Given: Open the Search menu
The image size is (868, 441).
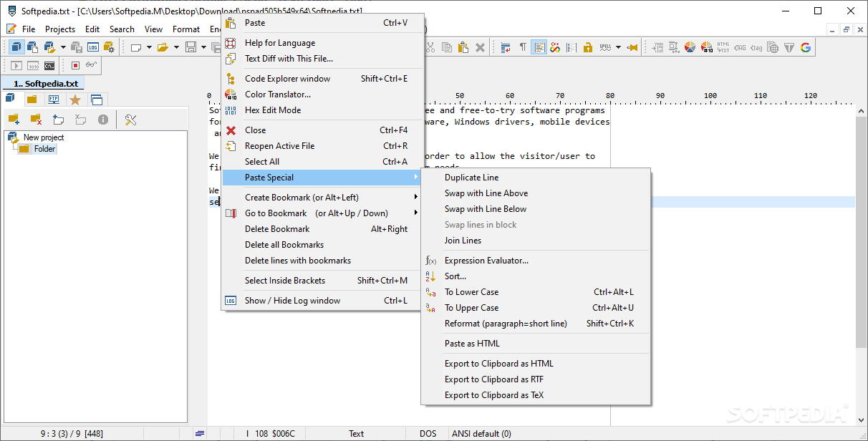Looking at the screenshot, I should pyautogui.click(x=122, y=29).
